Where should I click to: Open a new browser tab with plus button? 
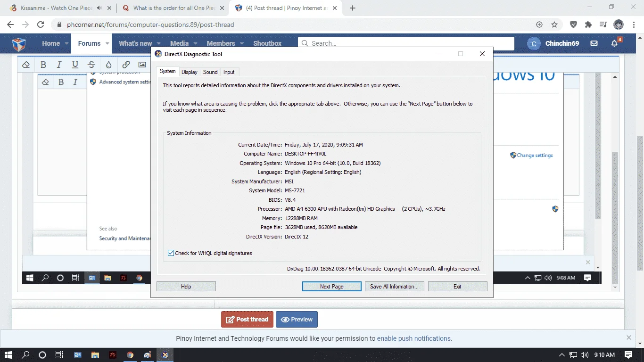(353, 8)
